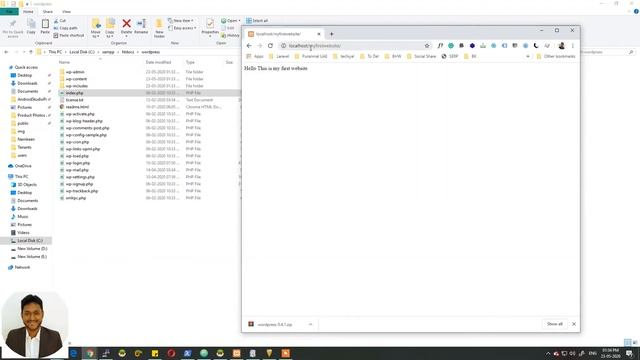640x360 pixels.
Task: Open the Apps bookmark shortcut
Action: click(x=255, y=56)
